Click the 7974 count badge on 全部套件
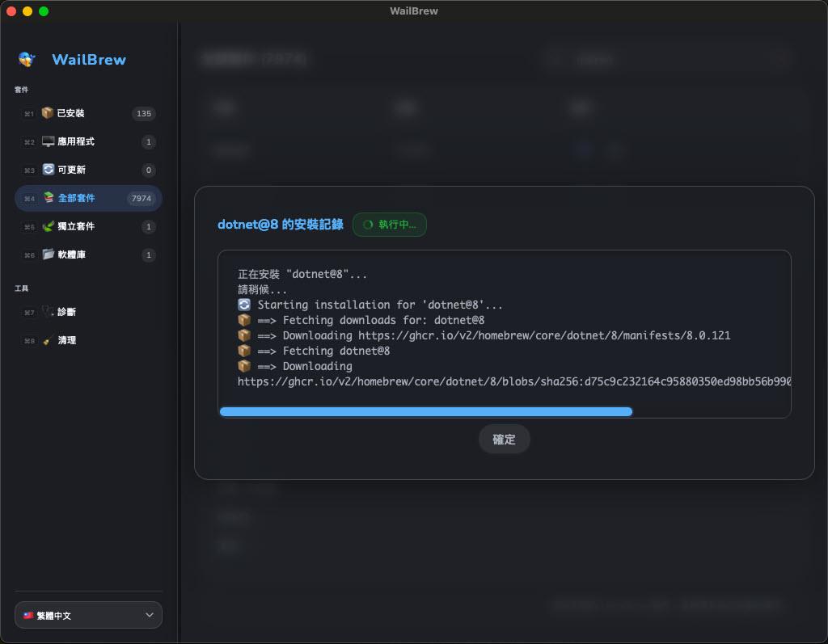 pyautogui.click(x=141, y=198)
